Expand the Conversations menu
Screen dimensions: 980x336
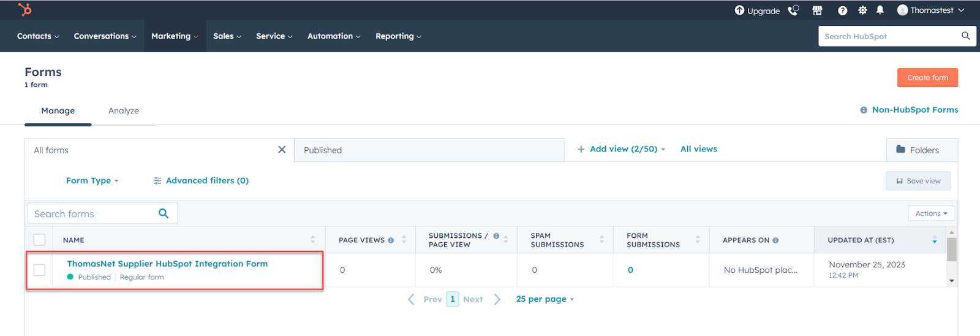(x=105, y=36)
